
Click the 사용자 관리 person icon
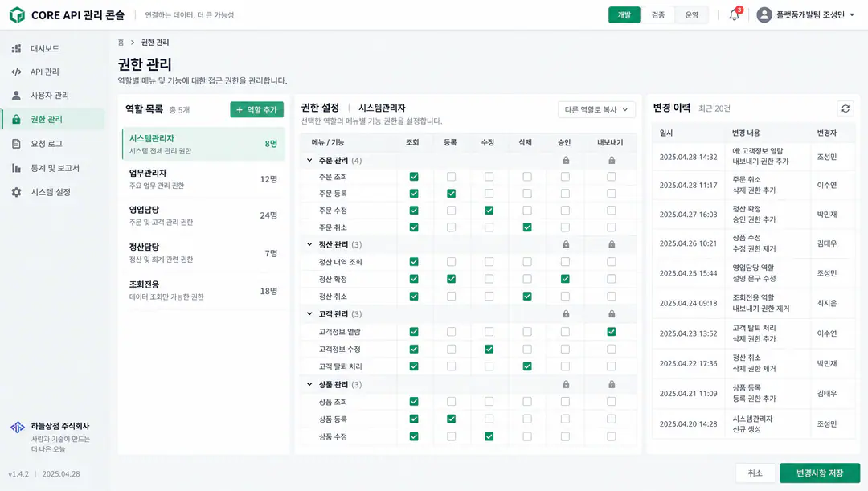coord(17,95)
